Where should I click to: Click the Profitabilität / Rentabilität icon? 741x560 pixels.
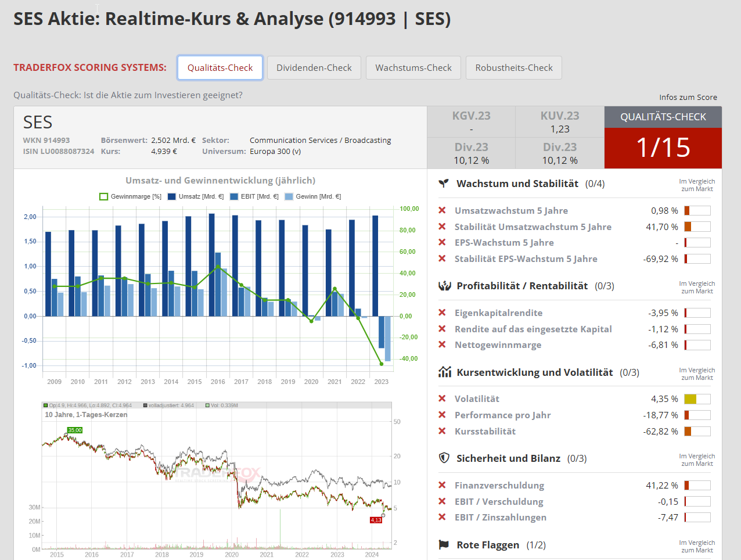pos(444,286)
